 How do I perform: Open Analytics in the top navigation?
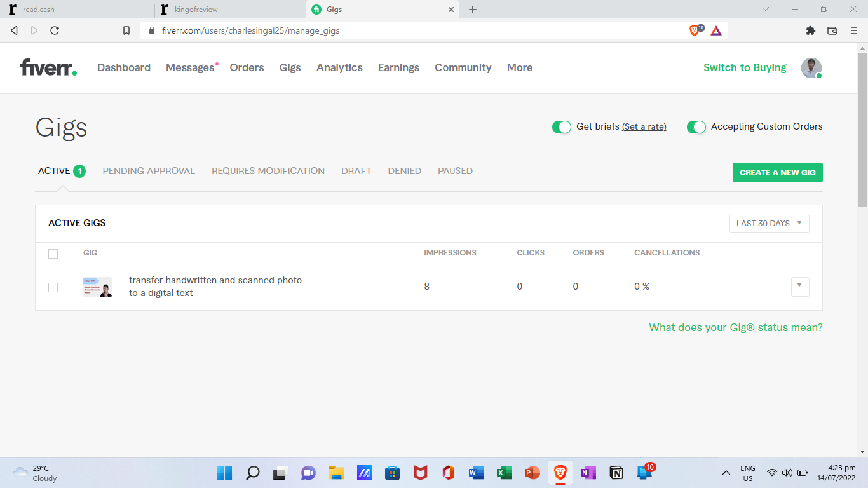coord(339,67)
